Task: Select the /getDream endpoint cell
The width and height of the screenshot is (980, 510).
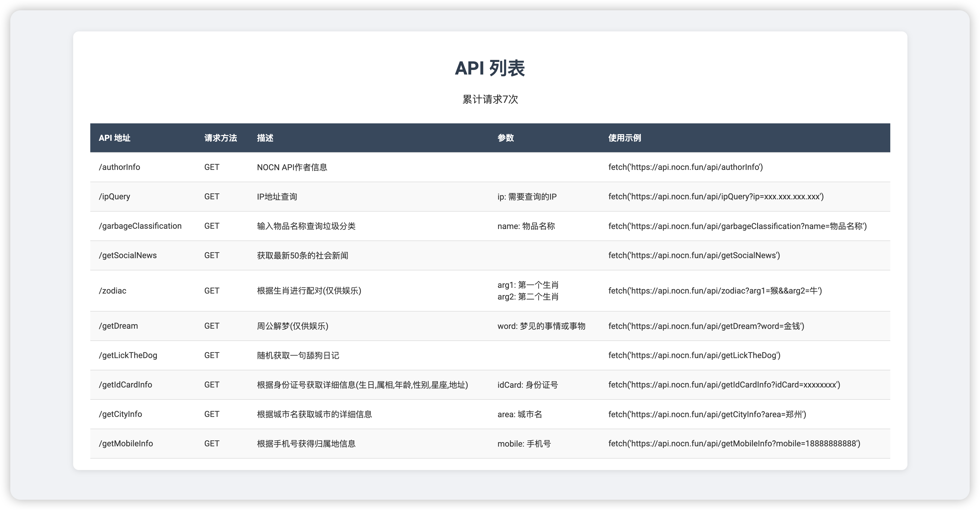Action: pyautogui.click(x=118, y=326)
